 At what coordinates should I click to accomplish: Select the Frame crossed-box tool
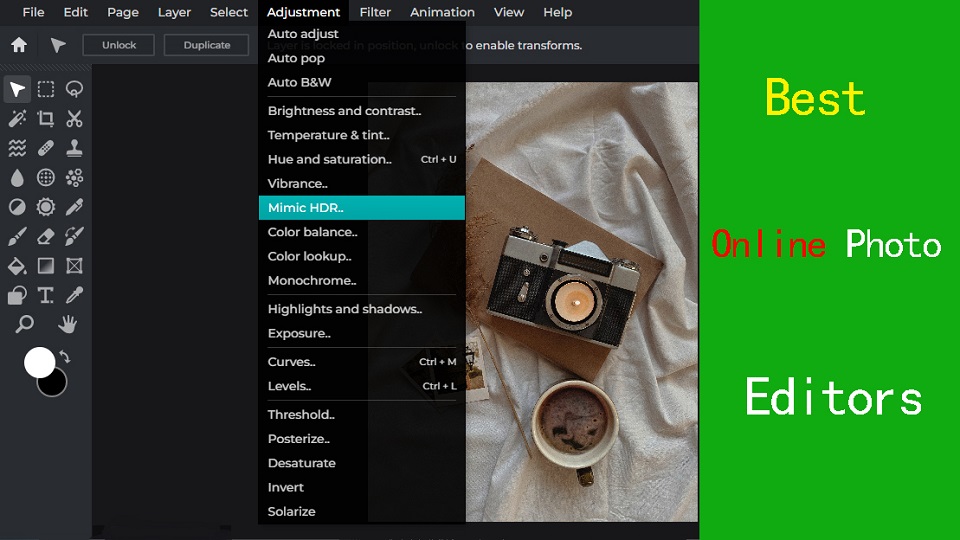click(x=75, y=266)
